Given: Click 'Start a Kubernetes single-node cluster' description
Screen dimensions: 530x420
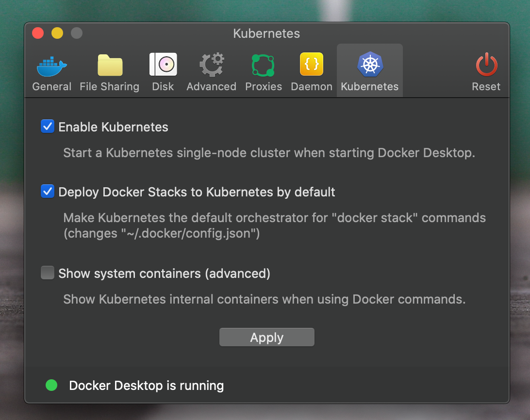Looking at the screenshot, I should click(269, 153).
